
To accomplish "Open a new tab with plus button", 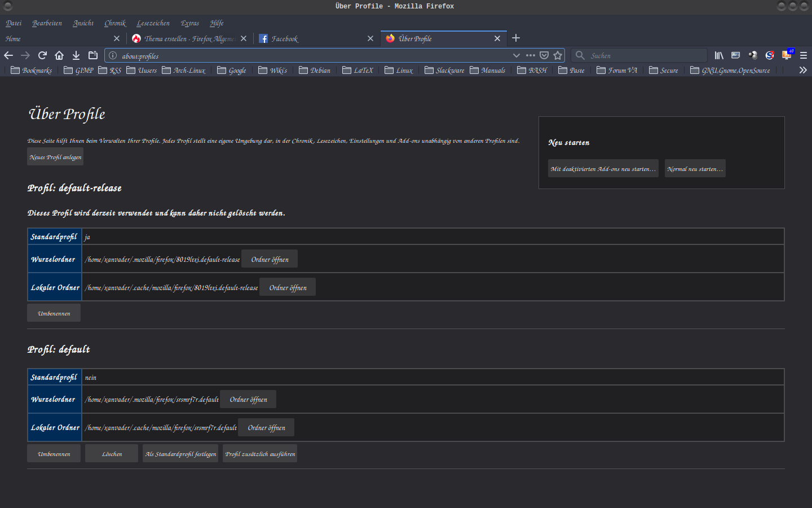I will click(x=515, y=38).
